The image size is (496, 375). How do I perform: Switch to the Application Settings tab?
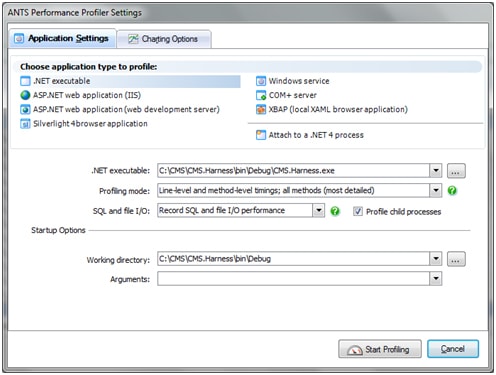tap(62, 39)
